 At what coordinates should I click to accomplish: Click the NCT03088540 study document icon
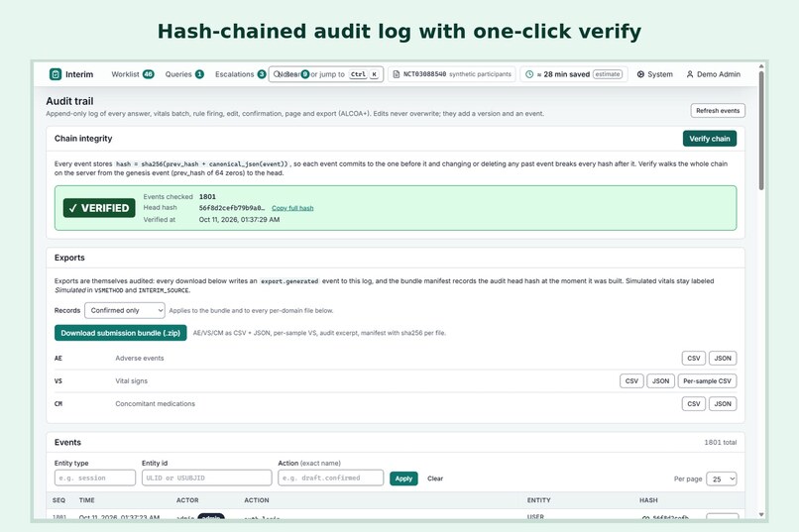(397, 74)
